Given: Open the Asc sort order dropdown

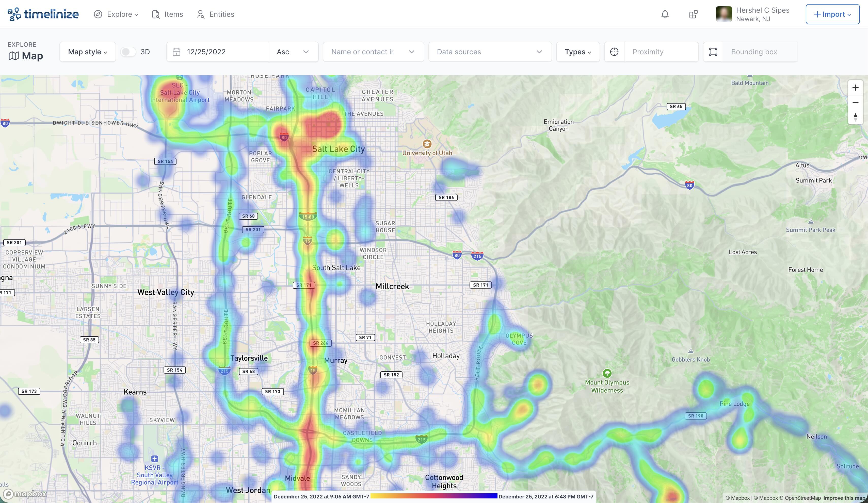Looking at the screenshot, I should [293, 52].
